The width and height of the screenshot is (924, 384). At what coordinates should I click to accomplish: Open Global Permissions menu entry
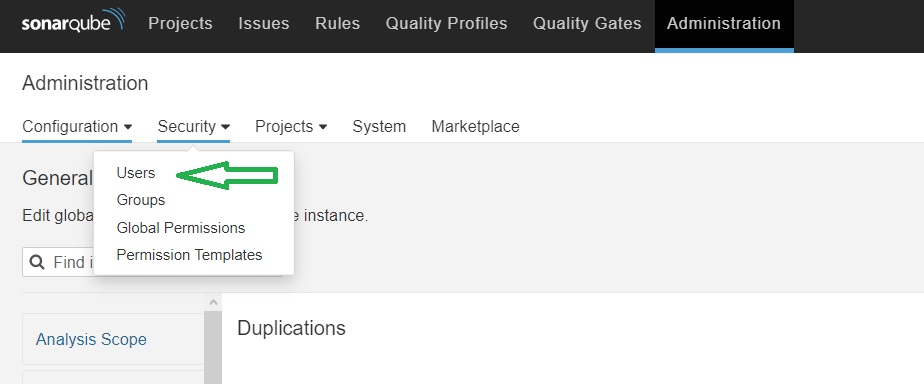tap(180, 227)
